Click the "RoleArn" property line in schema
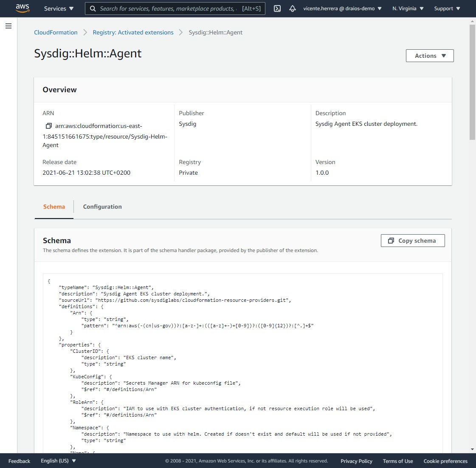Screen dimensions: 476x468 [87, 403]
